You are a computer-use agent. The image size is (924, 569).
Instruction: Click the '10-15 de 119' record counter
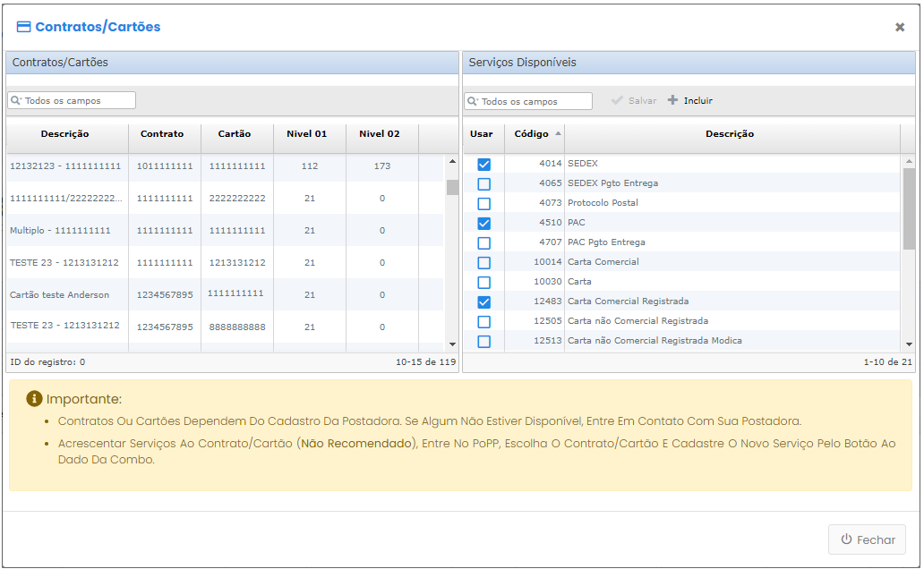click(425, 362)
